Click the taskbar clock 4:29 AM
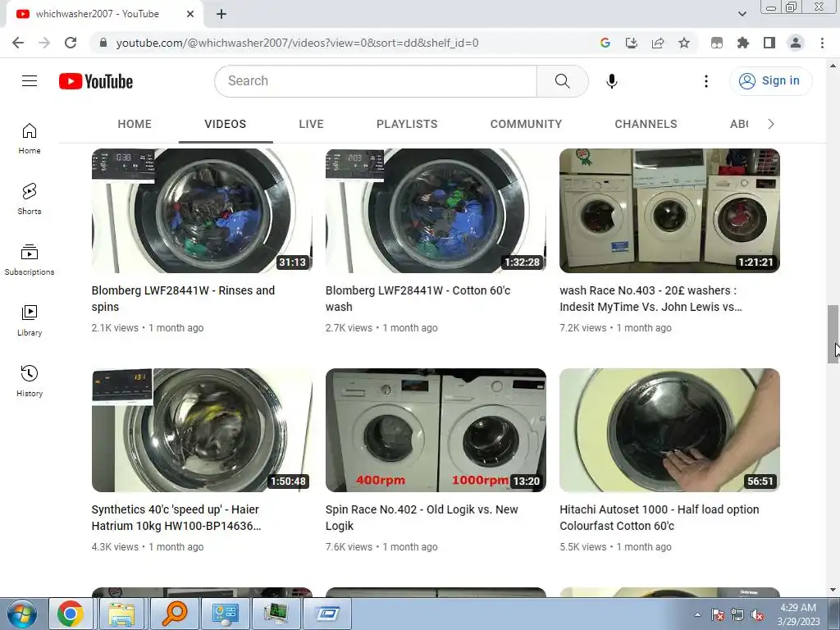This screenshot has width=840, height=630. click(798, 614)
